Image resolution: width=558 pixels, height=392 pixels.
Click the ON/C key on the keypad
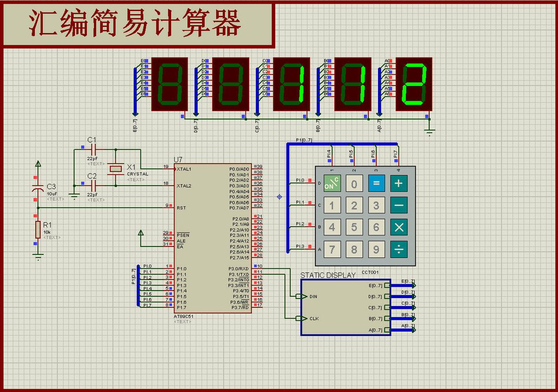click(332, 183)
